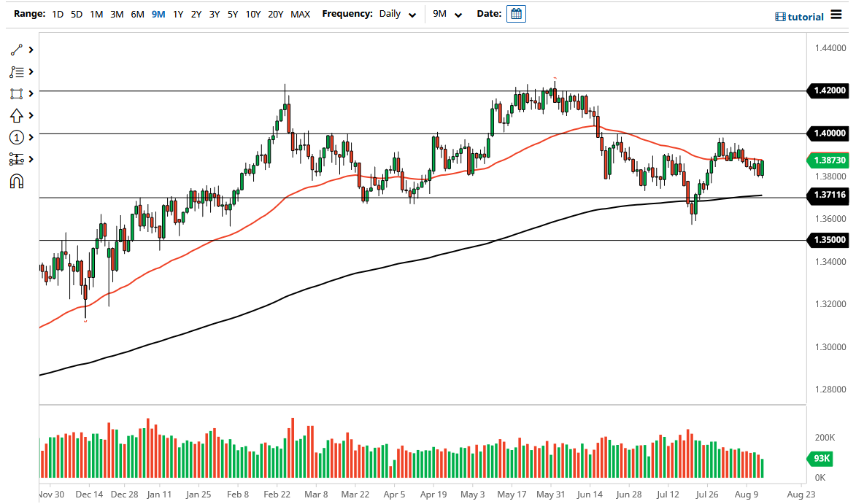Set range to 3Y
Image resolution: width=856 pixels, height=504 pixels.
(215, 14)
